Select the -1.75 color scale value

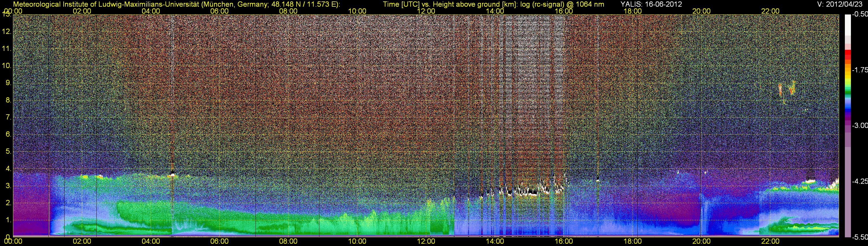(860, 70)
